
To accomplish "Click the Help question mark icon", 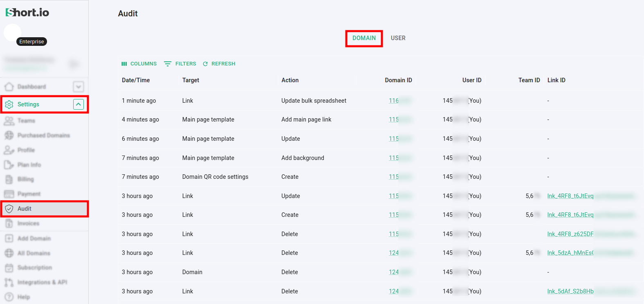I will pos(9,297).
